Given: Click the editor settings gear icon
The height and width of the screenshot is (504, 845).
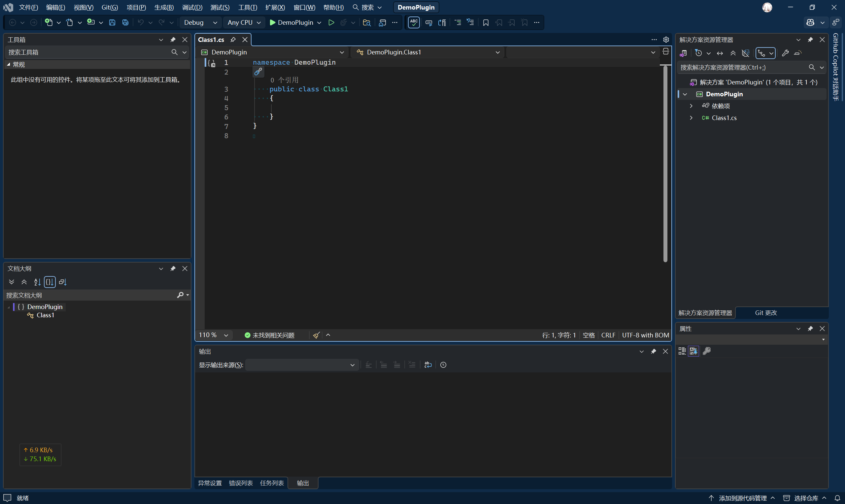Looking at the screenshot, I should click(666, 40).
